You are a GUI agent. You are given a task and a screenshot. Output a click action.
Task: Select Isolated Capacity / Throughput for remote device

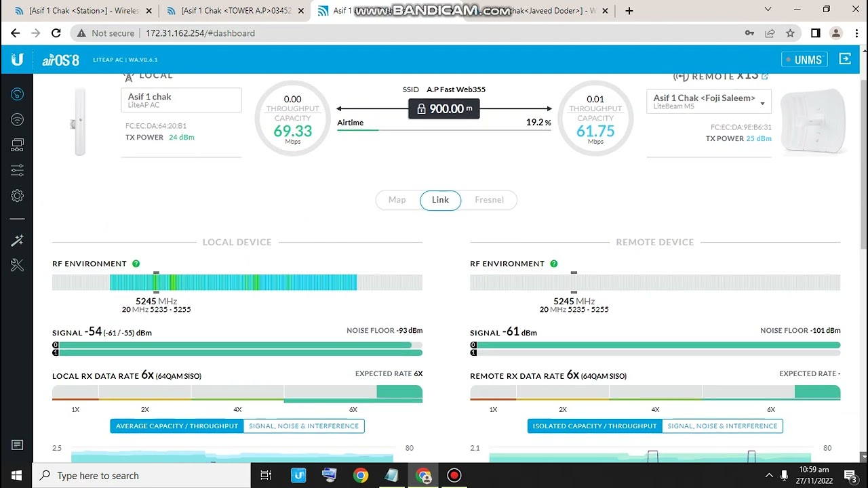click(595, 426)
